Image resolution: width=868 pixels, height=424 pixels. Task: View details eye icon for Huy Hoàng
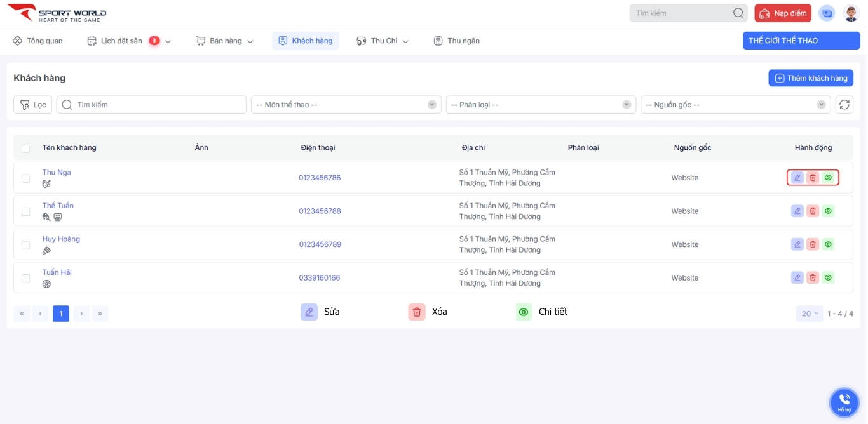[828, 244]
